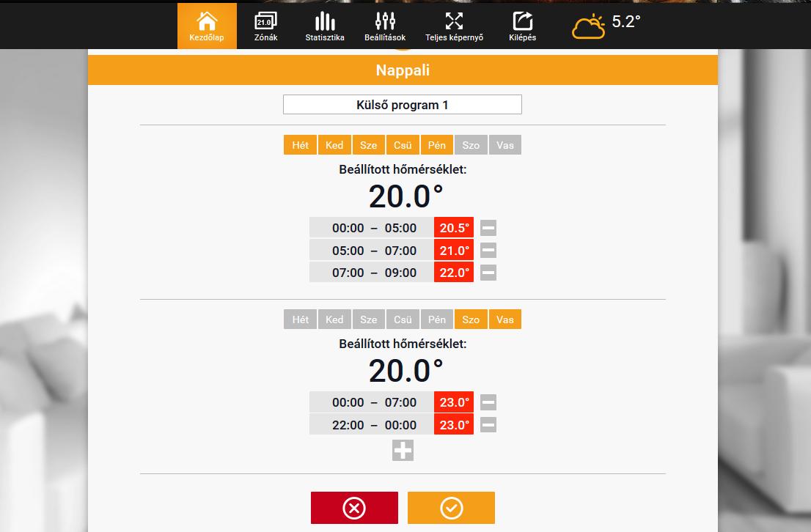Image resolution: width=811 pixels, height=532 pixels.
Task: Disable the Pén day in first schedule
Action: coord(437,144)
